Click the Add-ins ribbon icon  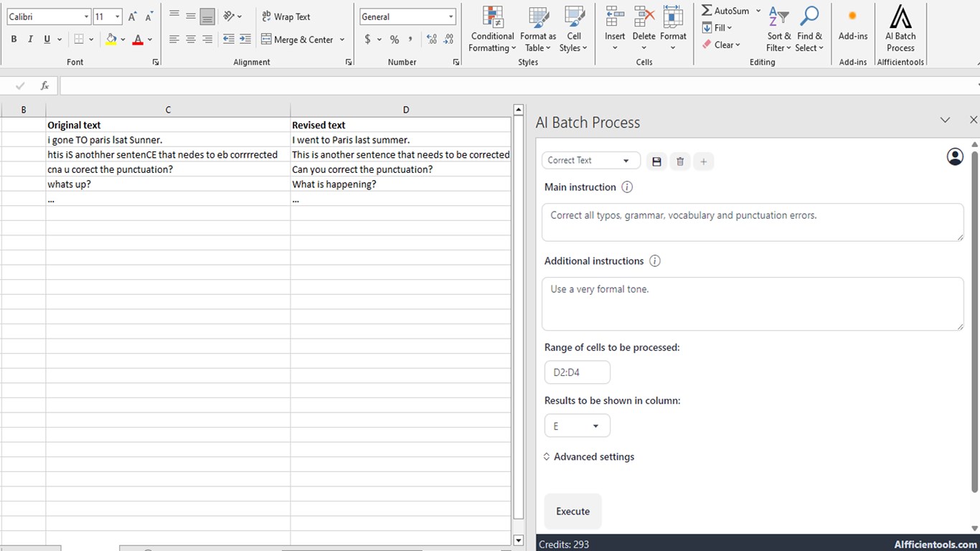[852, 25]
